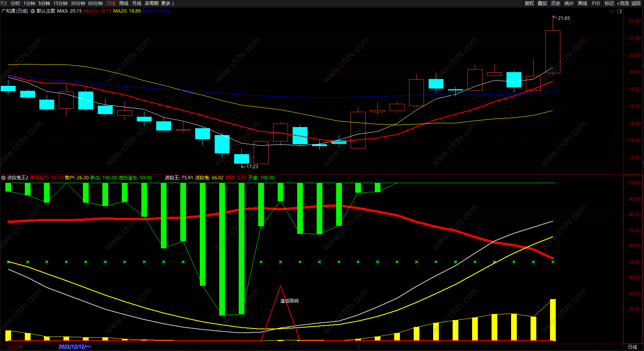Switch to 月线 monthly chart
This screenshot has width=644, height=351.
pyautogui.click(x=137, y=3)
